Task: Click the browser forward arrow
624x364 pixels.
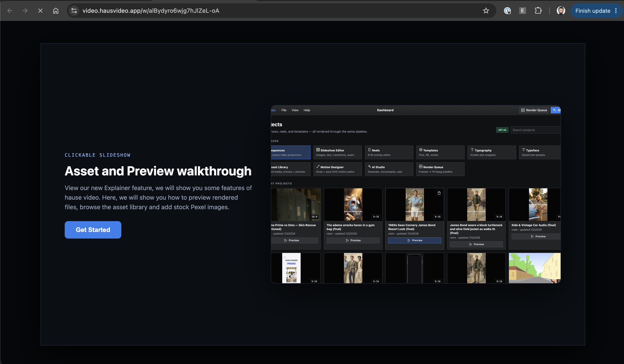Action: [25, 11]
